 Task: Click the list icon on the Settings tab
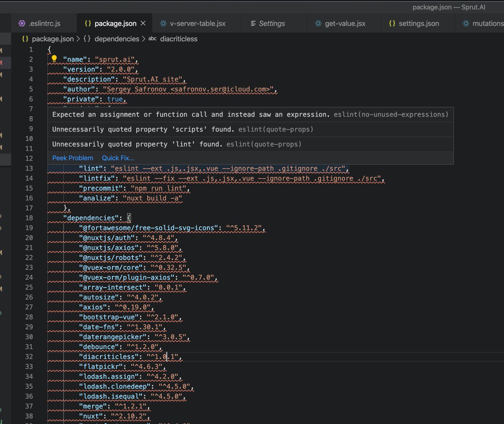253,24
